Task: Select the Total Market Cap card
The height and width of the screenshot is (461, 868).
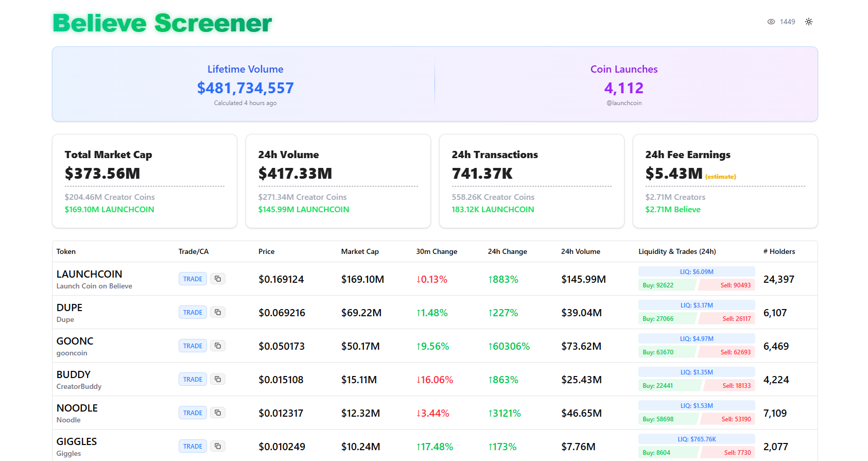Action: 144,181
